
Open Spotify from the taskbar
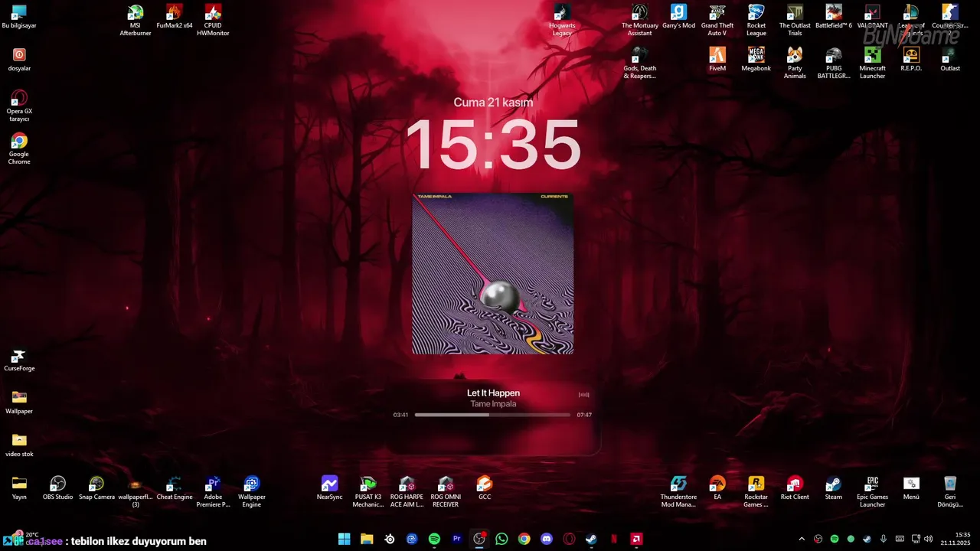434,539
